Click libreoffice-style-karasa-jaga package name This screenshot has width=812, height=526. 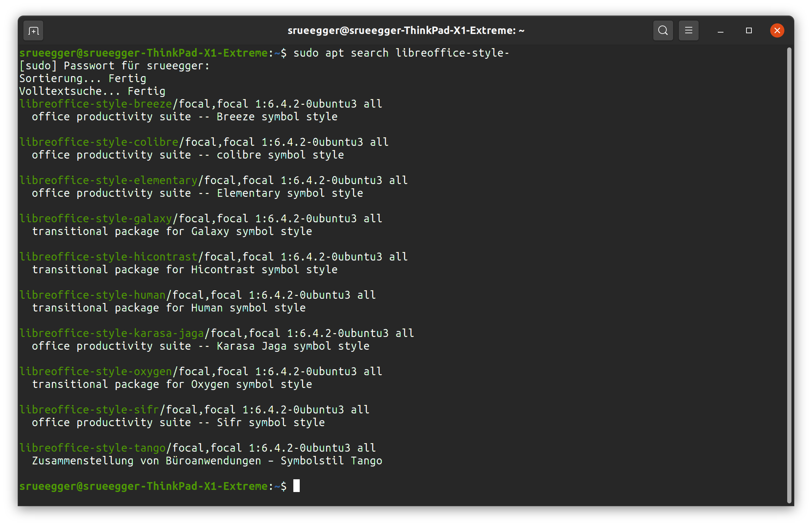click(112, 333)
